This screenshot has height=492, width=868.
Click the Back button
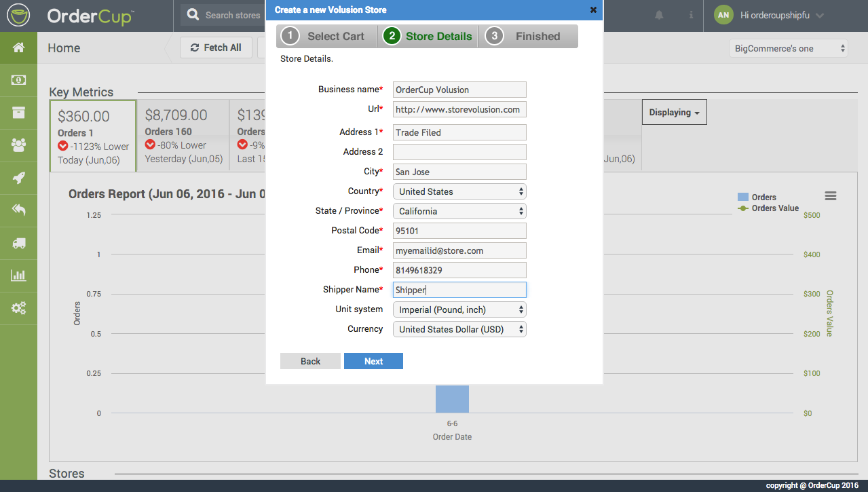(x=310, y=361)
